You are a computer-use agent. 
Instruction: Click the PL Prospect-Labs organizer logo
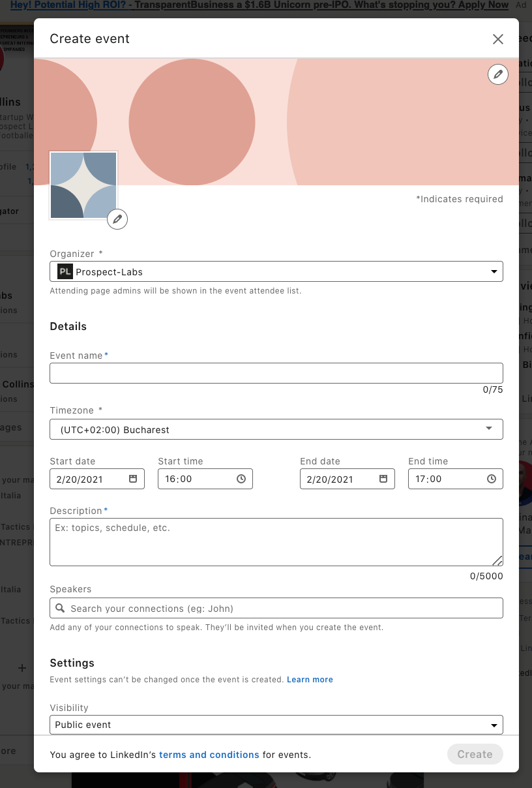[65, 271]
